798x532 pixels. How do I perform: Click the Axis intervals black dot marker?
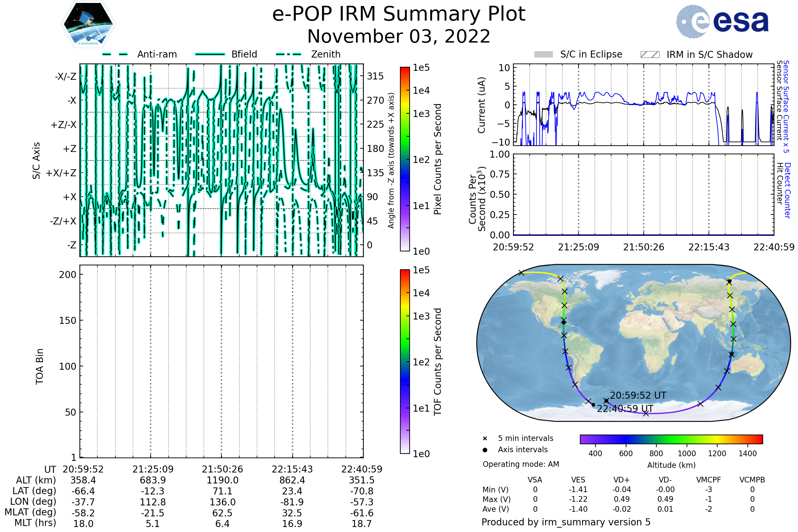(485, 450)
